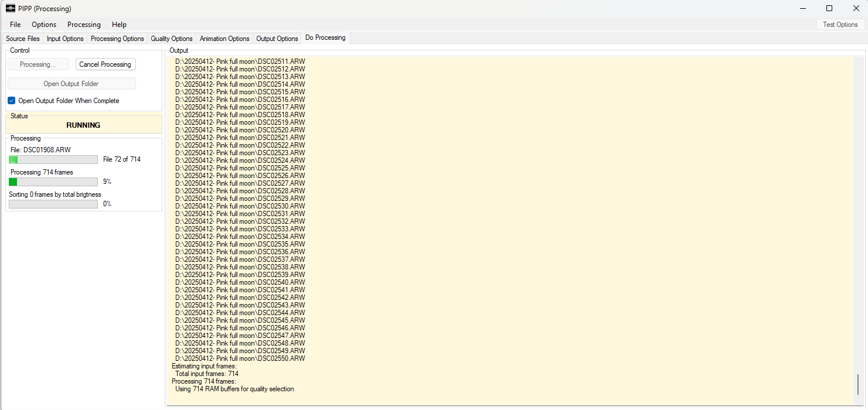Switch to the Source Files tab
This screenshot has height=410, width=868.
(x=23, y=39)
